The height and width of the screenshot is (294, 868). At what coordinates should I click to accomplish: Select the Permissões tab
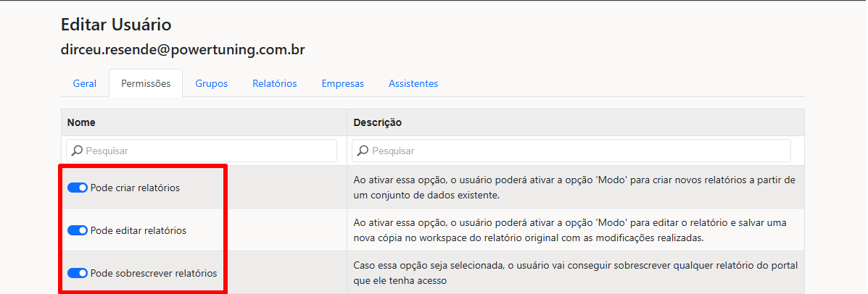[x=146, y=83]
